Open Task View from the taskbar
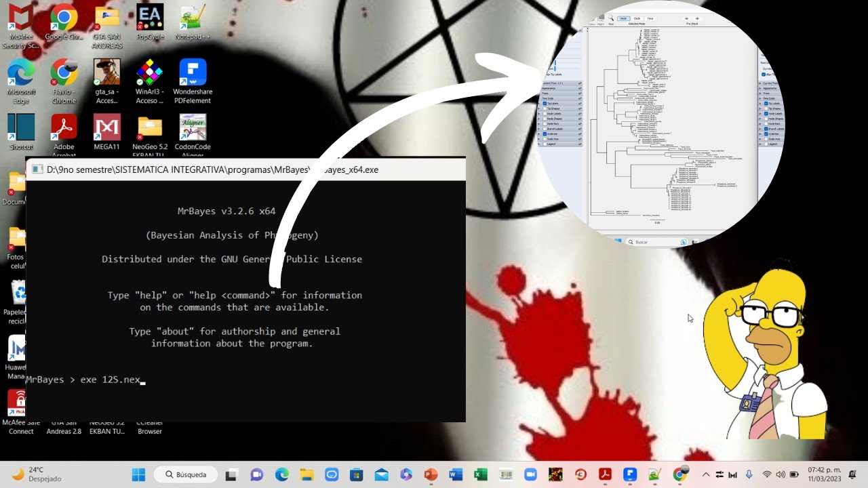The height and width of the screenshot is (488, 868). (x=232, y=474)
